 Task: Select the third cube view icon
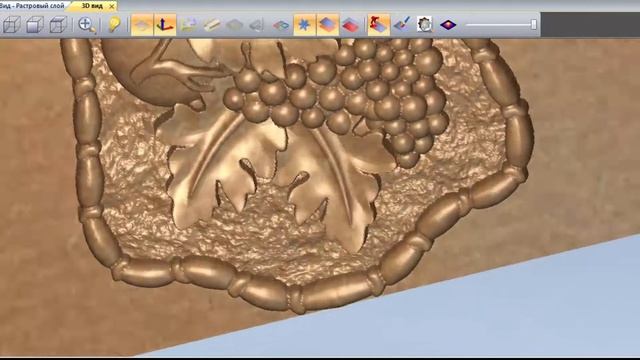[x=58, y=25]
